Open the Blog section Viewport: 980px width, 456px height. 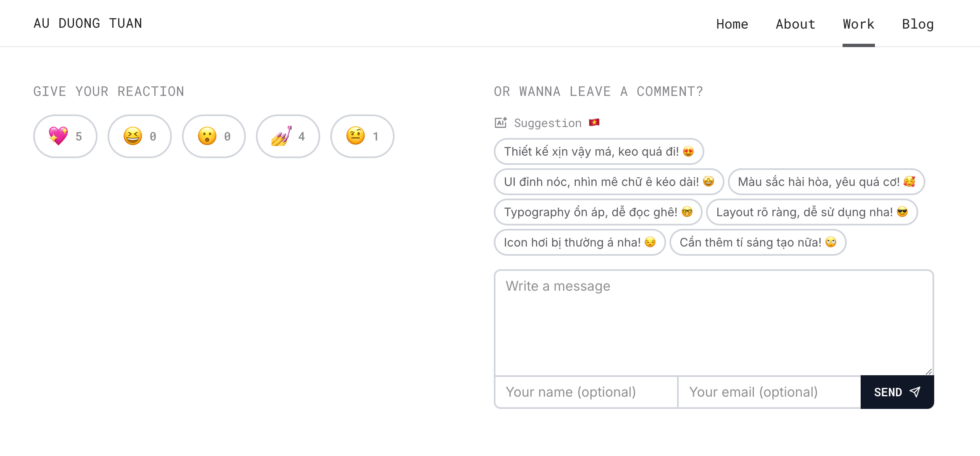tap(918, 24)
